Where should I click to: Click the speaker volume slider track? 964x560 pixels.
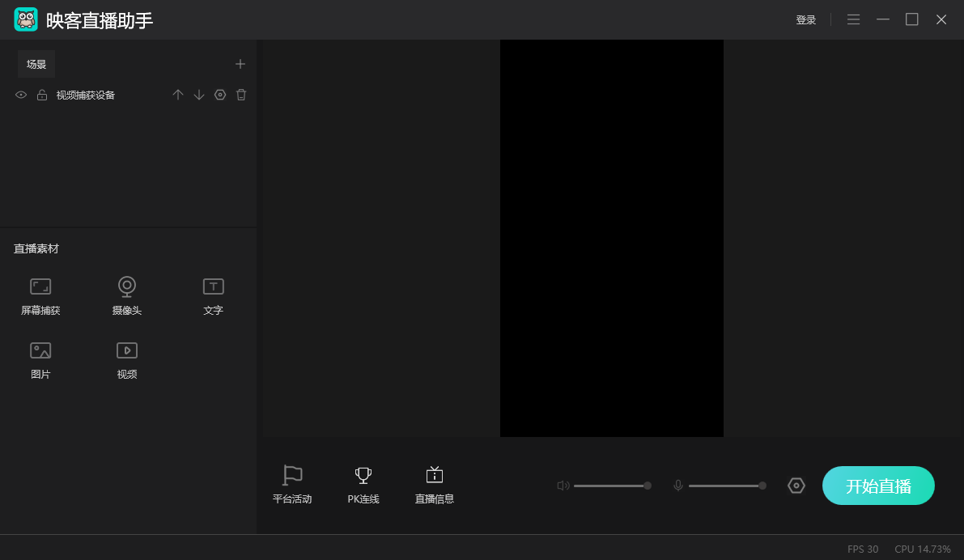(x=609, y=486)
